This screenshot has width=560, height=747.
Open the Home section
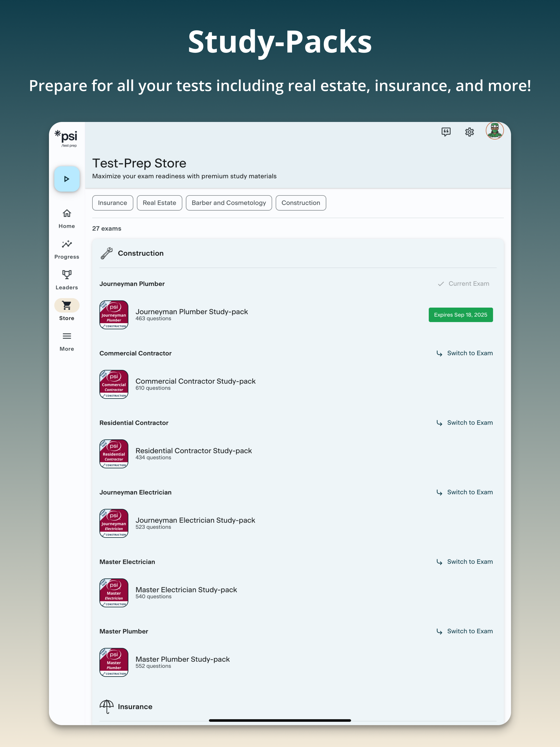pos(67,219)
